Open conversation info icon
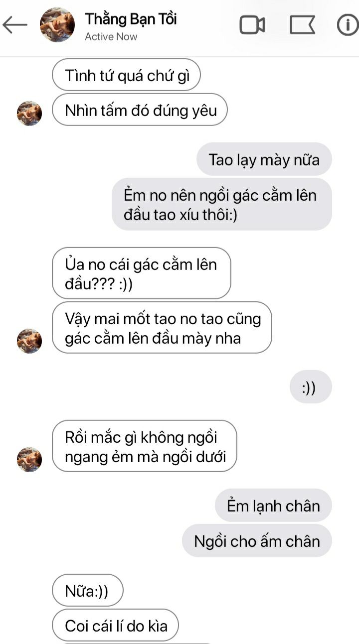 [348, 25]
